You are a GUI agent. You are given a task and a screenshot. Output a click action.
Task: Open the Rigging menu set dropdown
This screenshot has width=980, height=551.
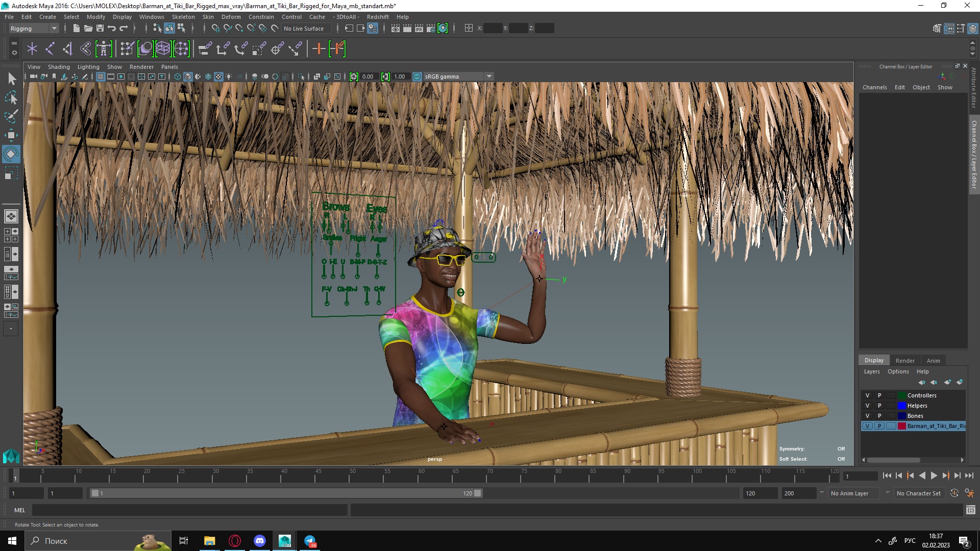point(34,29)
